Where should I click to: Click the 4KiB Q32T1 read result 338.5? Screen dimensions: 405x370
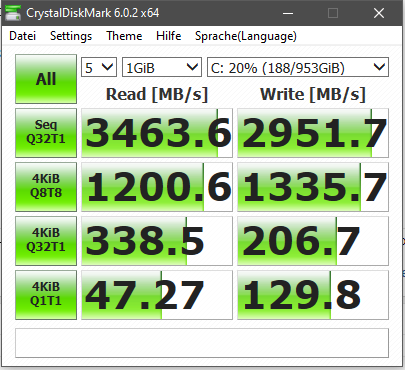(157, 241)
